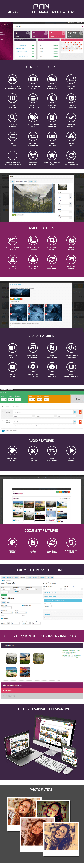Remove the first audio split row
Viewport: 84px width, 868px height.
coord(80,412)
